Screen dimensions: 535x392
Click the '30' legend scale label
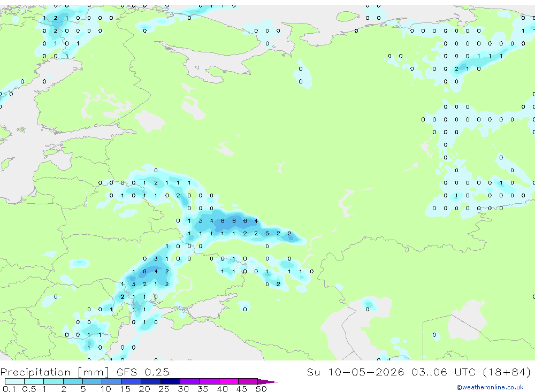[183, 389]
